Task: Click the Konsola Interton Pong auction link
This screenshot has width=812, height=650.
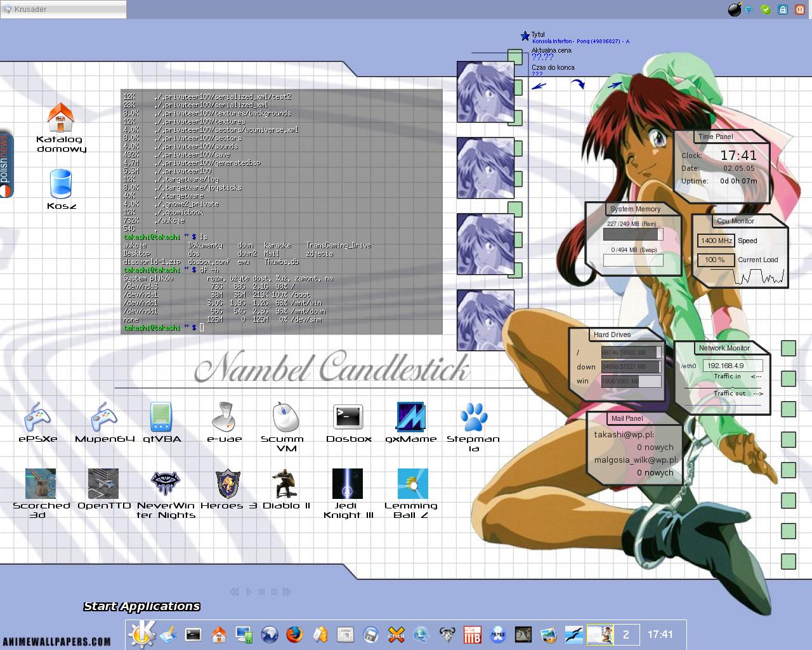Action: pos(580,41)
